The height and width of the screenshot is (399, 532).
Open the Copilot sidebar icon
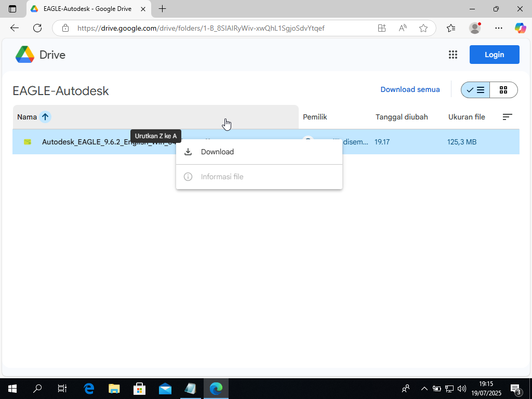click(x=520, y=28)
